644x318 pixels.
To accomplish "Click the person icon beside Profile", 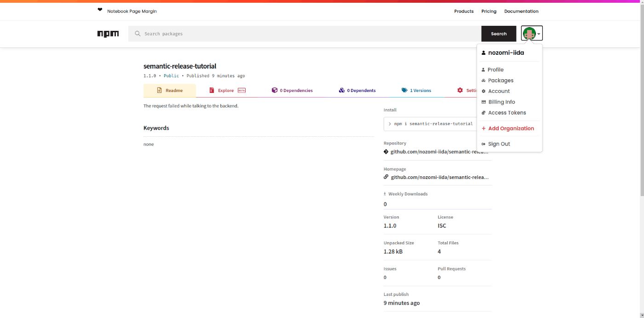I will click(x=483, y=70).
